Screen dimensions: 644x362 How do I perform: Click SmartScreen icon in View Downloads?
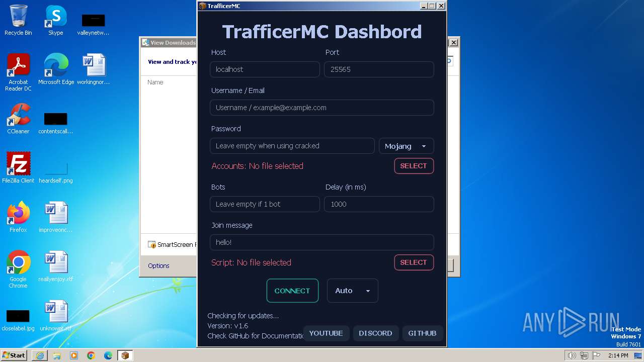[152, 244]
